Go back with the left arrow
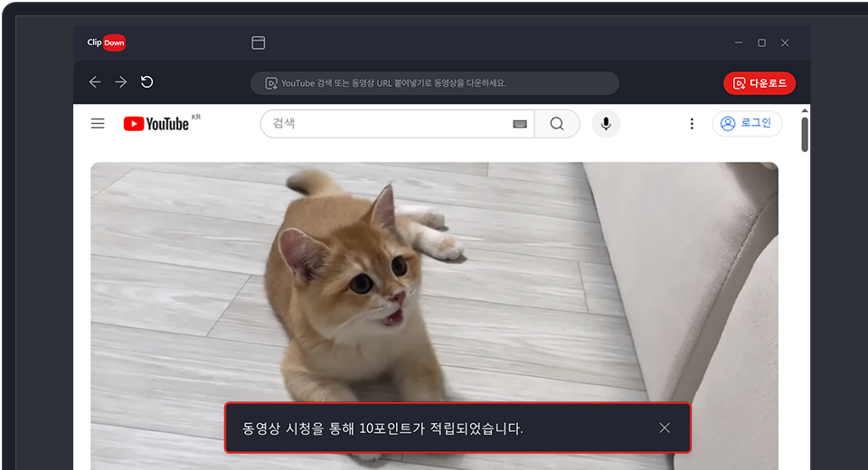Image resolution: width=868 pixels, height=470 pixels. [95, 82]
